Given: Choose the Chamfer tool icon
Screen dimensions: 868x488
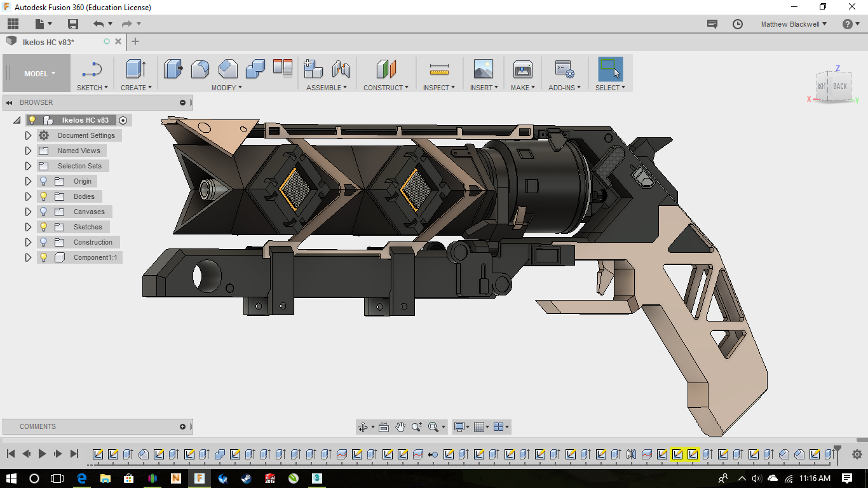Looking at the screenshot, I should click(227, 69).
